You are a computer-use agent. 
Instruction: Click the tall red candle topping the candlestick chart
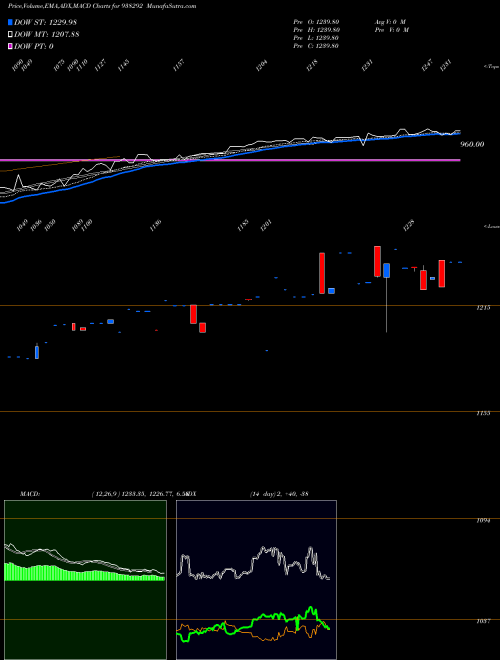(x=378, y=261)
